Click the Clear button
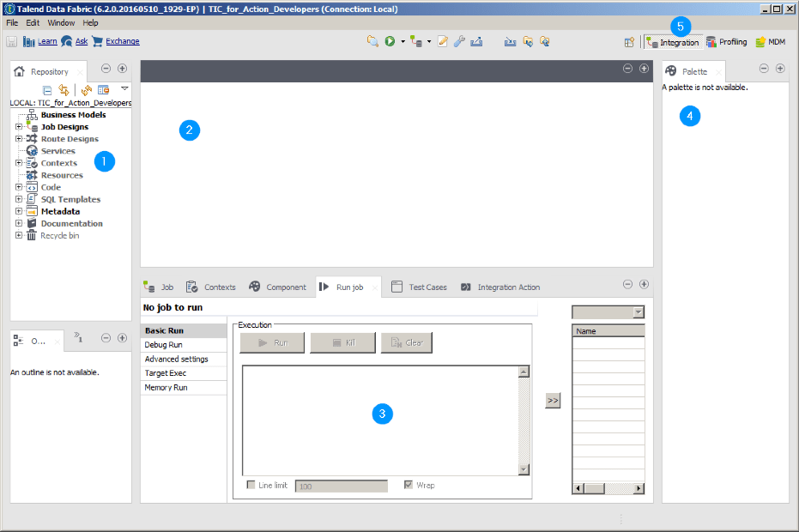The image size is (799, 532). pyautogui.click(x=407, y=343)
